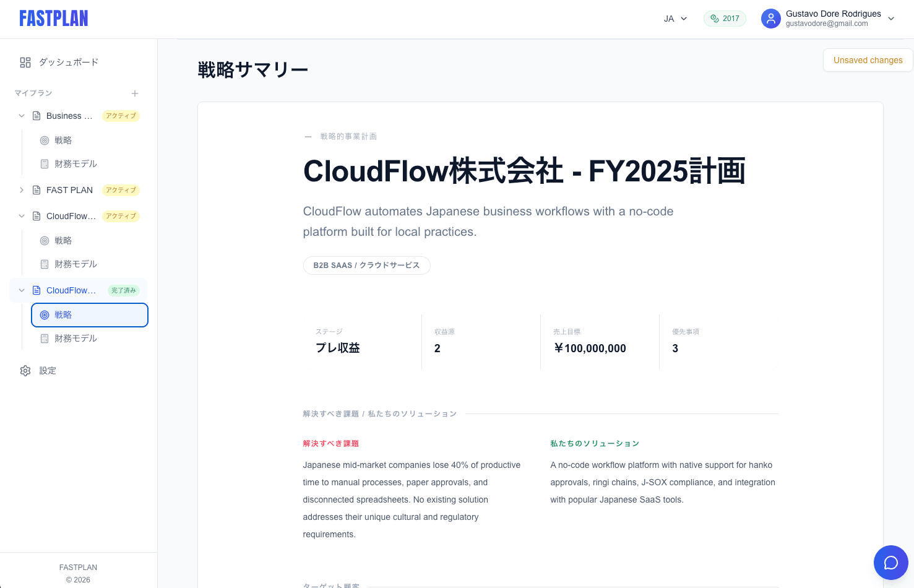Click the 優先事項 value 3

point(675,348)
